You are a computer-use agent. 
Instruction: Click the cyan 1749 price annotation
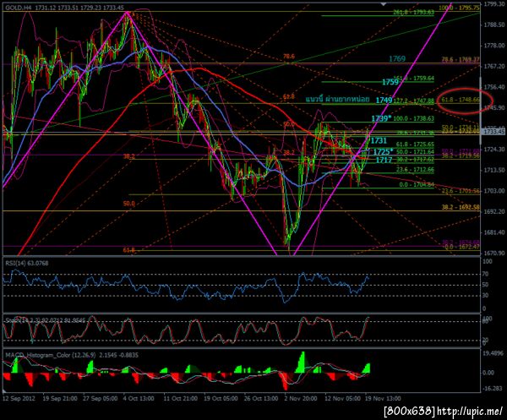point(384,101)
